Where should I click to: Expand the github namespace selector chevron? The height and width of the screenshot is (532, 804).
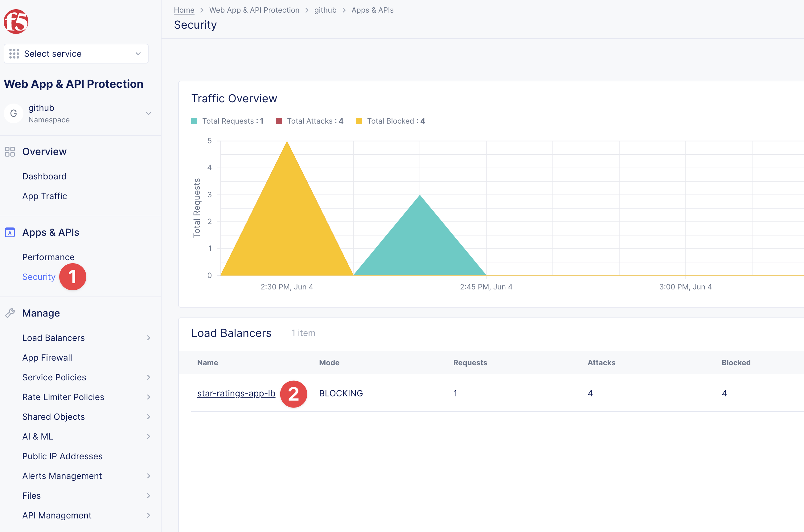coord(148,113)
